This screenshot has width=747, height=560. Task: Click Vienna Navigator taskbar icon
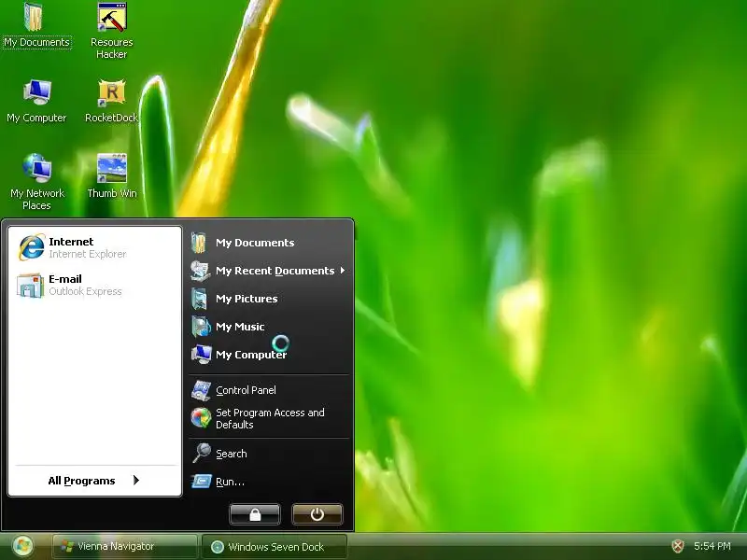[x=67, y=546]
